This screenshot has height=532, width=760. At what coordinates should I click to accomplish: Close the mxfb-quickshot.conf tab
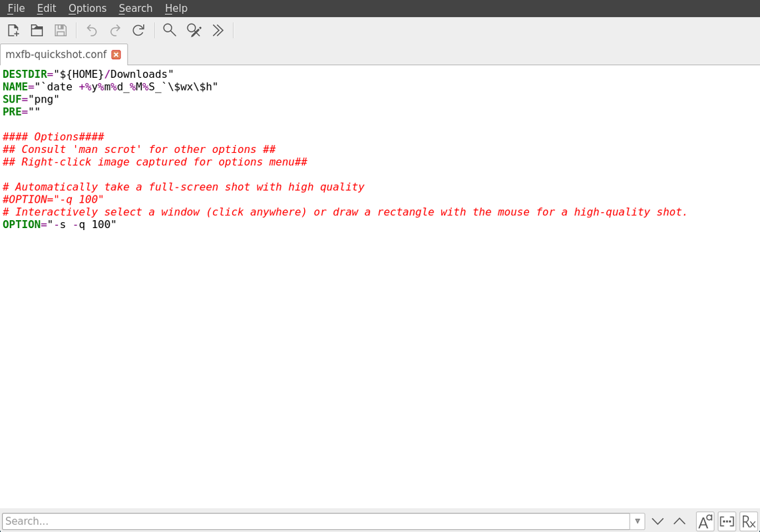116,55
